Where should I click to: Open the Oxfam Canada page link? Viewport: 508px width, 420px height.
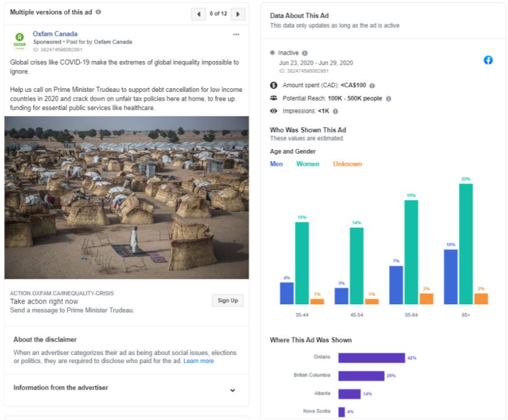point(55,34)
